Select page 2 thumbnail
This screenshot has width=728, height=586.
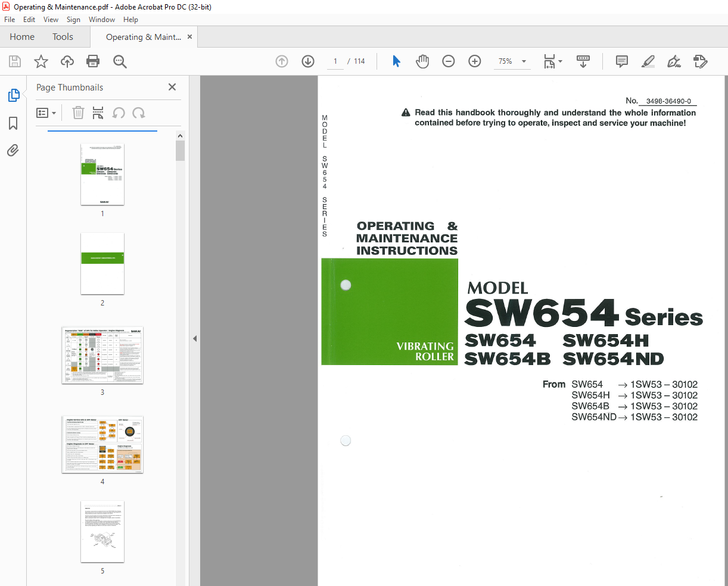pos(102,264)
